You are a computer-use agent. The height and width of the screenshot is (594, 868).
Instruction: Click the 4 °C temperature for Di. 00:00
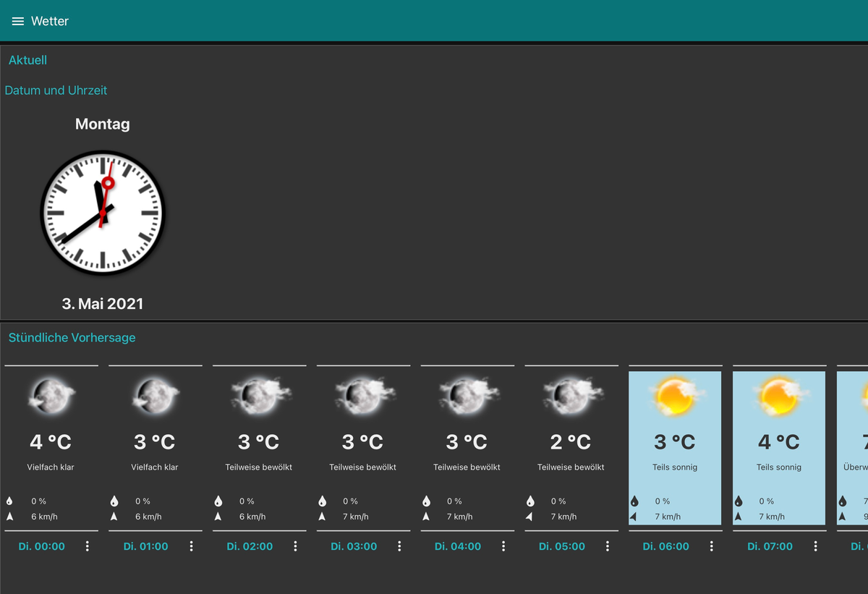[x=51, y=441]
